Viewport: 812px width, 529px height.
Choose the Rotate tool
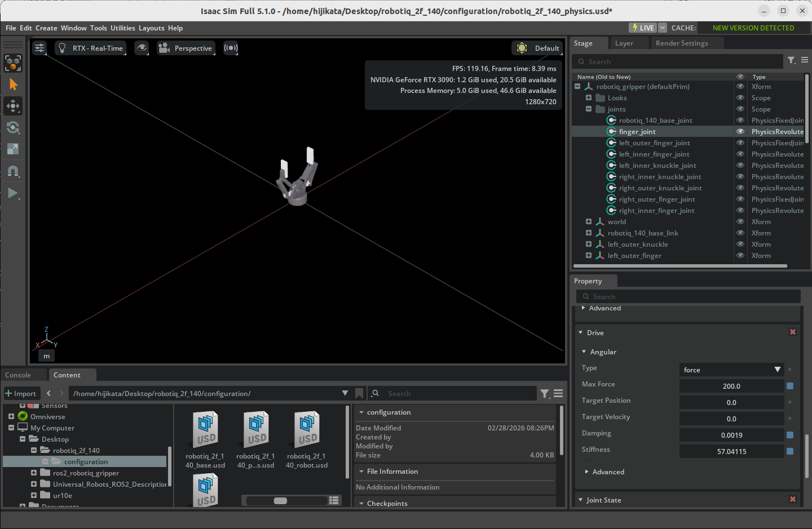[x=13, y=127]
